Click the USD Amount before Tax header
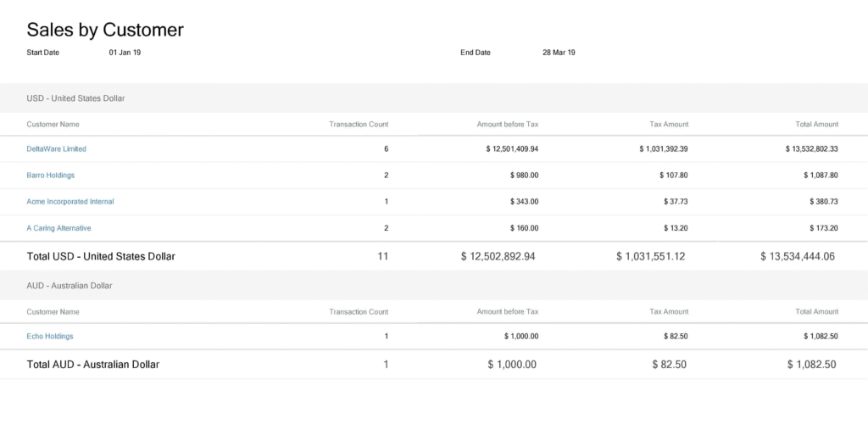The image size is (868, 441). click(508, 124)
